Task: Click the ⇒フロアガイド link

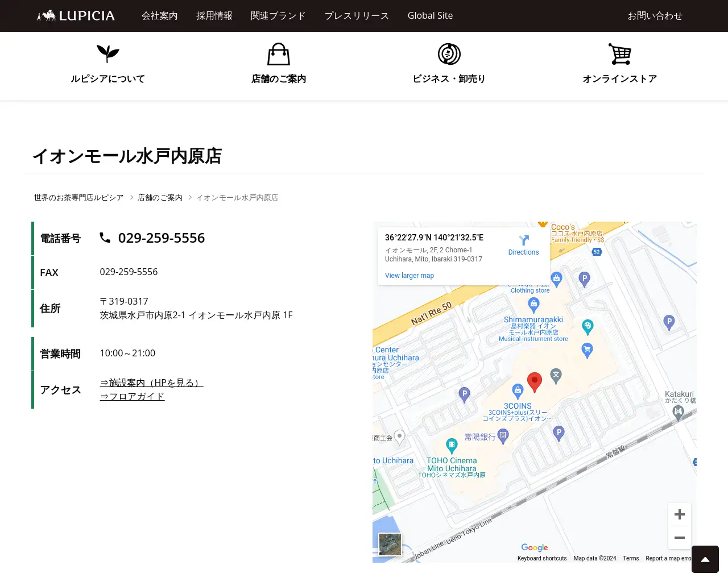Action: [x=132, y=396]
